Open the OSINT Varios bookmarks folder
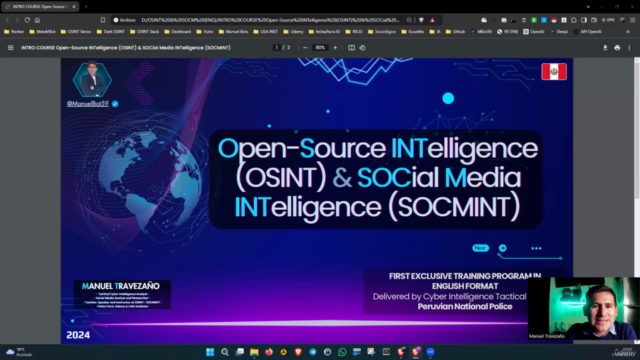The height and width of the screenshot is (360, 640). tap(76, 31)
